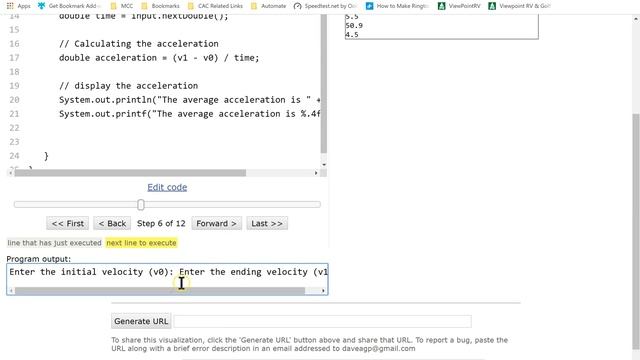The width and height of the screenshot is (640, 360).
Task: Click code line 17 acceleration formula
Action: (x=159, y=58)
